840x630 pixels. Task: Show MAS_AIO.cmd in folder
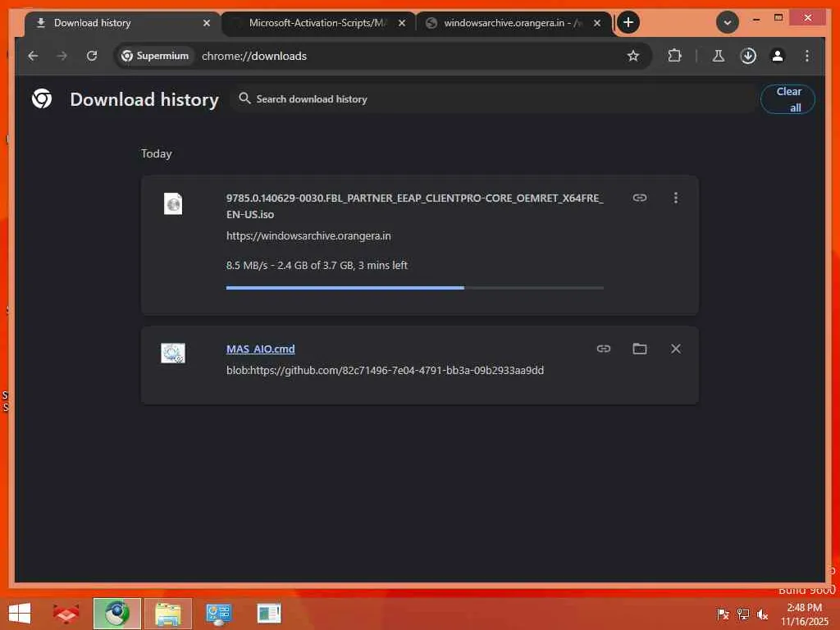click(x=640, y=349)
